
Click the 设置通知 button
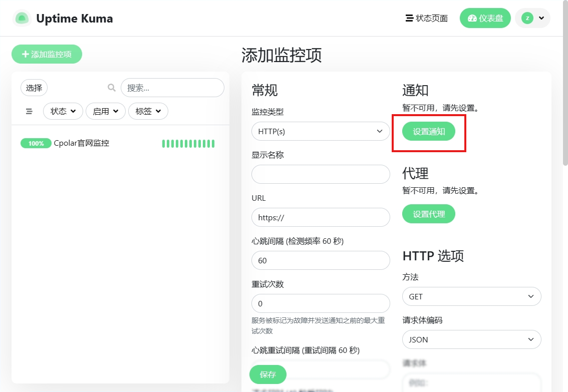tap(429, 131)
